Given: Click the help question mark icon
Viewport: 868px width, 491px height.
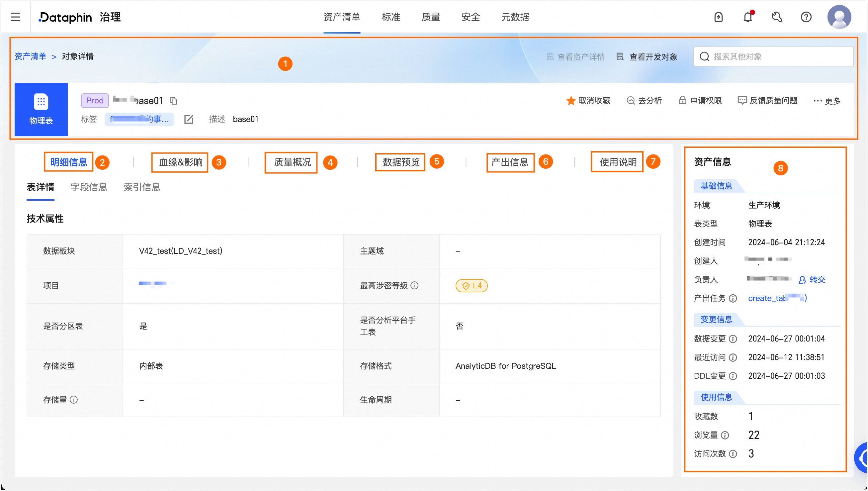Looking at the screenshot, I should click(x=806, y=17).
